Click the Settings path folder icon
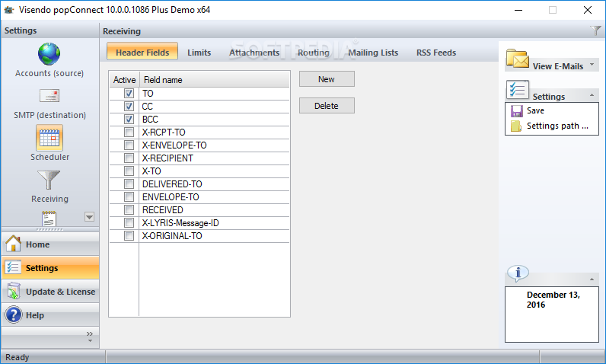The width and height of the screenshot is (606, 364). pos(516,126)
